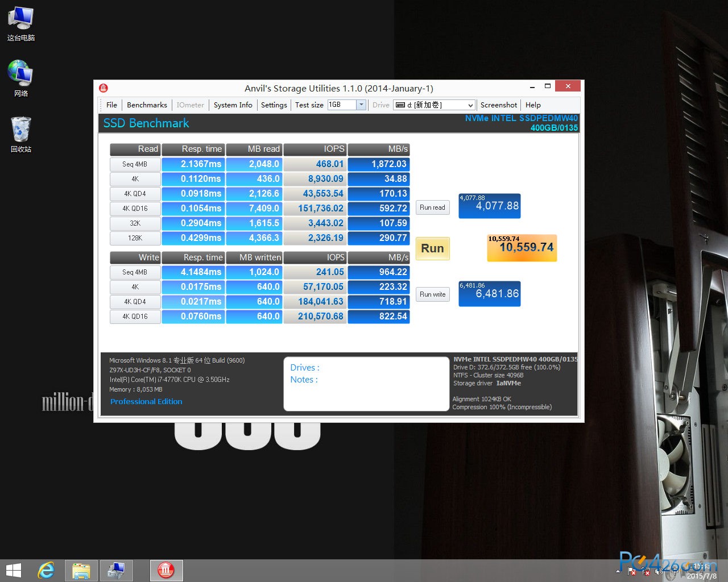
Task: Click the 210,570.68 IOPS value
Action: coord(315,317)
